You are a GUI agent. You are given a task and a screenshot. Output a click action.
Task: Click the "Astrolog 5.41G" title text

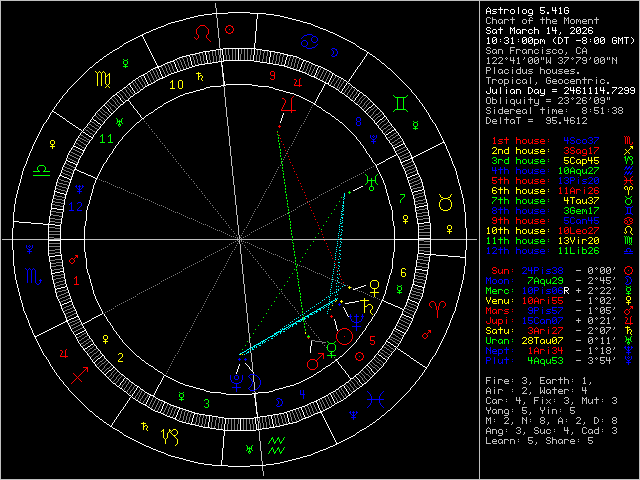[527, 11]
